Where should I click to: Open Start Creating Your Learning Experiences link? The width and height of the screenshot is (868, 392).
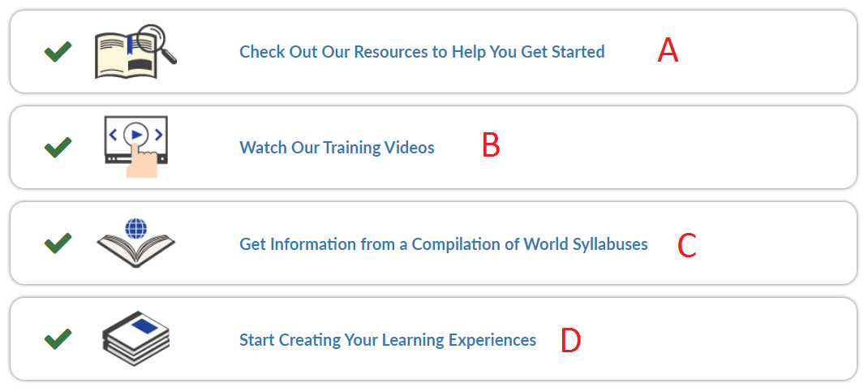388,339
